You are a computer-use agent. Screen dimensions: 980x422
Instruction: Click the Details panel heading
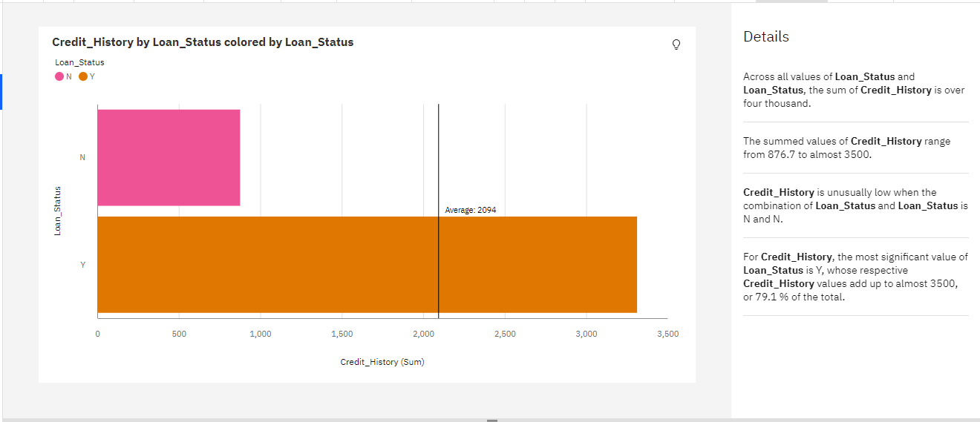[x=766, y=37]
